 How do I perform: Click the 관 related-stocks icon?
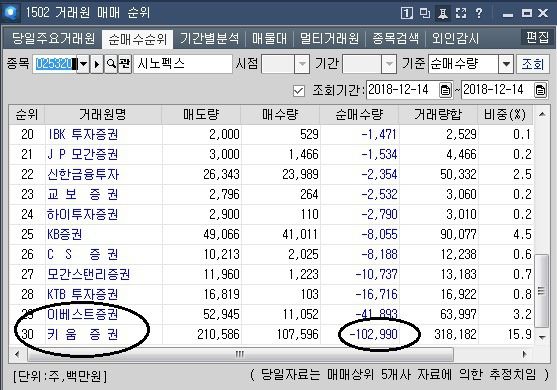[x=125, y=64]
